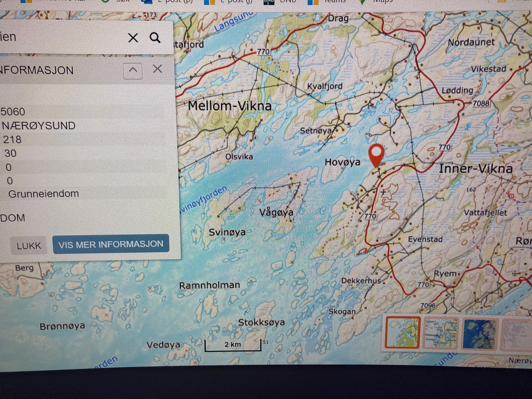Click the Vågøya island label
Image resolution: width=532 pixels, height=399 pixels.
click(x=276, y=212)
